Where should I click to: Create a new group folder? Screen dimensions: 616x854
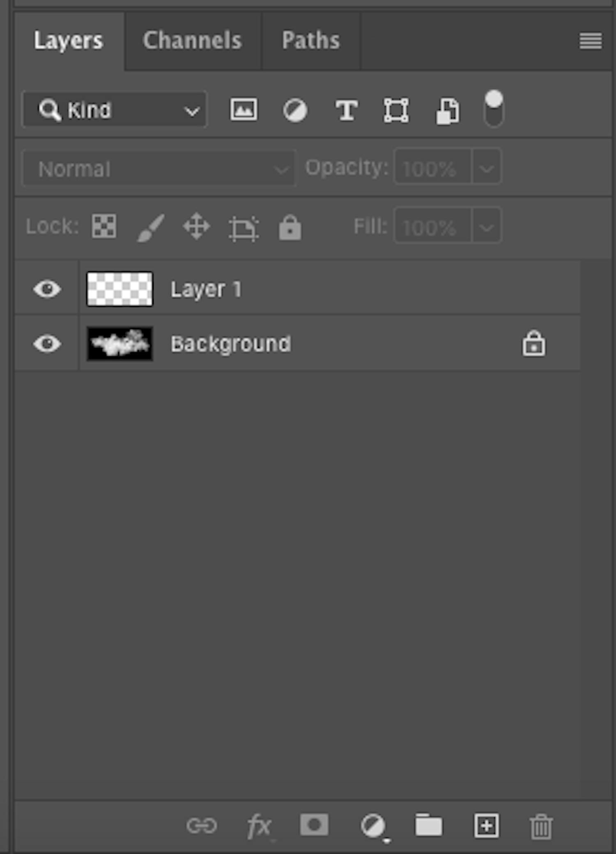coord(428,825)
